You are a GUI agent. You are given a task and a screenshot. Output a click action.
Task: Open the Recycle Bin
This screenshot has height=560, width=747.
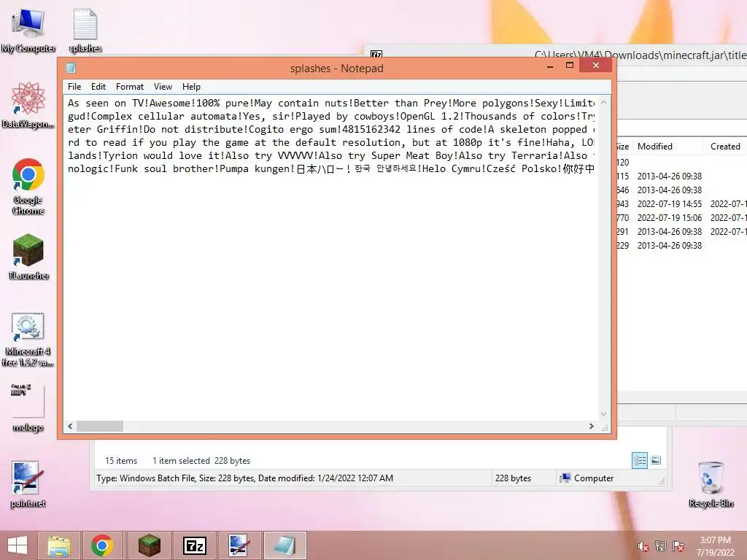[711, 484]
